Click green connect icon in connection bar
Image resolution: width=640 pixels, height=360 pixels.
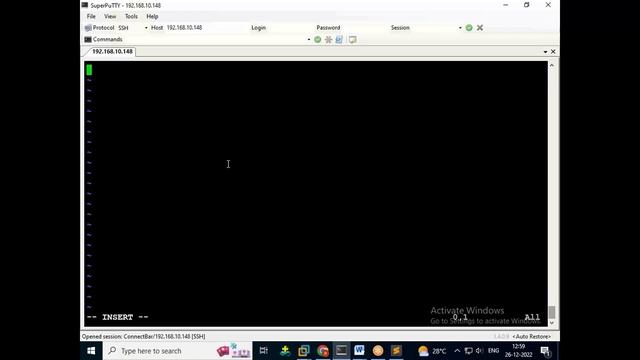(469, 28)
